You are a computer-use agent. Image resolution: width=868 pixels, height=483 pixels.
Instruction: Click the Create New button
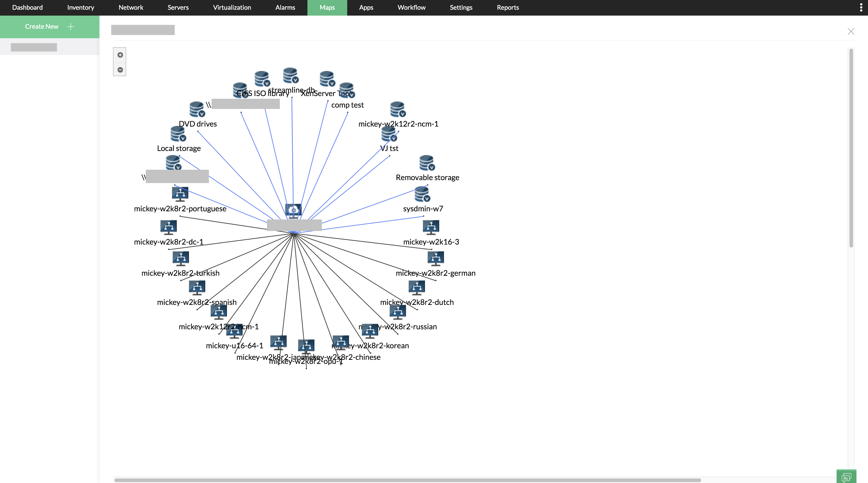coord(50,27)
